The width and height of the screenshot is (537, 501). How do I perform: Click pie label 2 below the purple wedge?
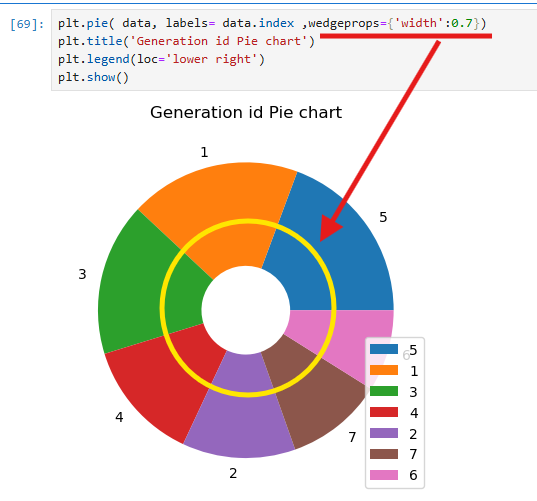[233, 473]
